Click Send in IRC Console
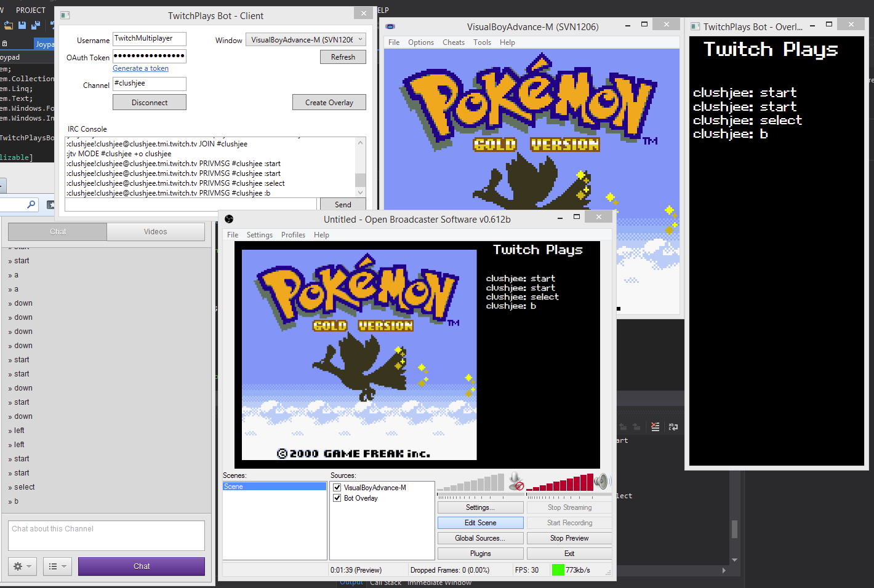 click(x=343, y=205)
